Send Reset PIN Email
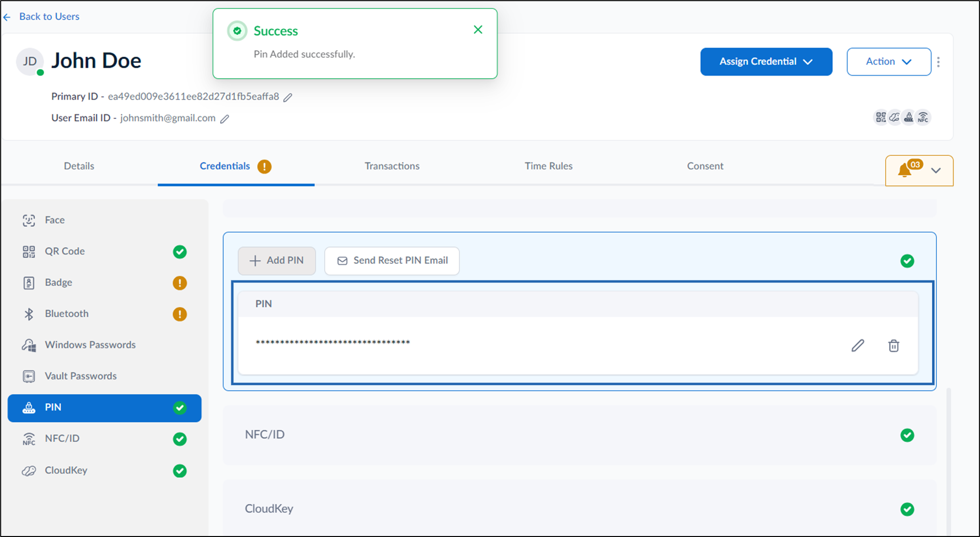 coord(392,260)
